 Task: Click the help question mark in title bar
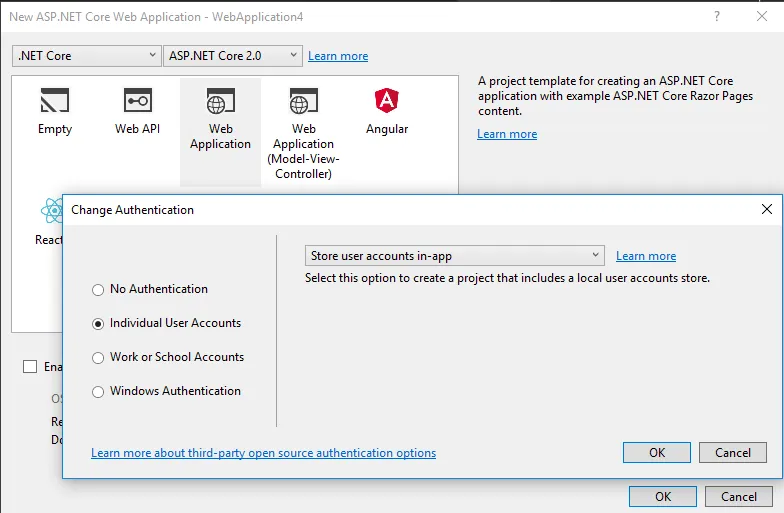coord(717,16)
